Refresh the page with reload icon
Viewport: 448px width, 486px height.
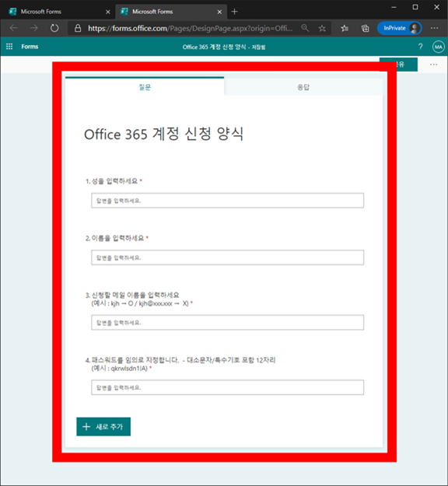54,28
